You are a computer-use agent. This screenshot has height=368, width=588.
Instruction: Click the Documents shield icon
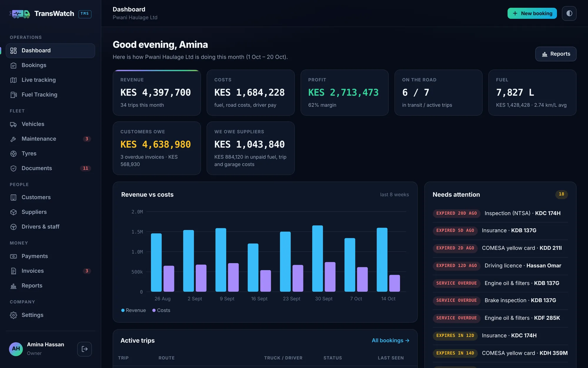point(14,168)
